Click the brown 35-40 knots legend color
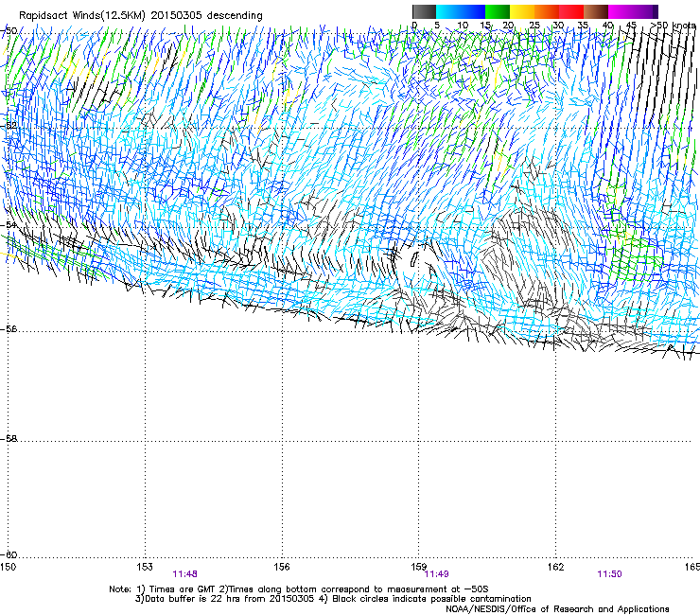The image size is (700, 615). pyautogui.click(x=596, y=11)
